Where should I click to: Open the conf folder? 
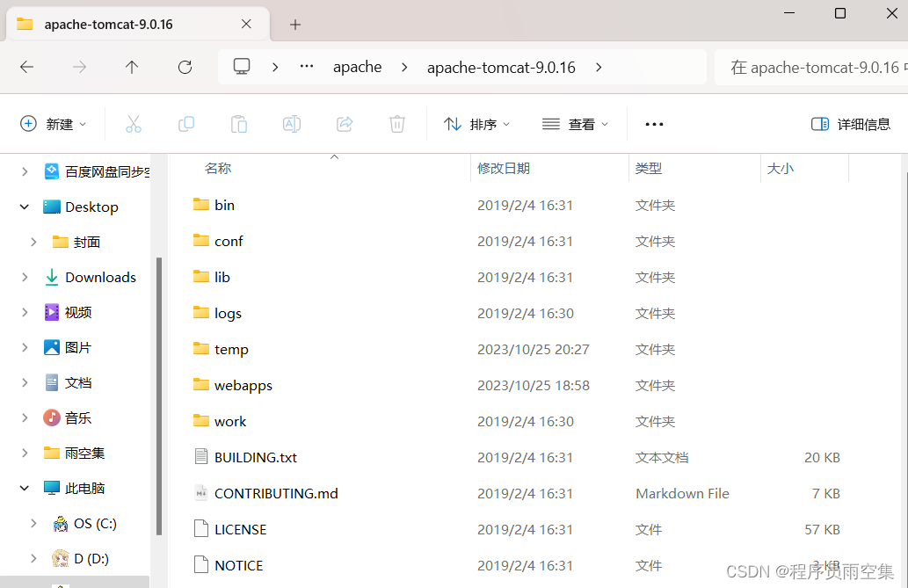tap(229, 241)
